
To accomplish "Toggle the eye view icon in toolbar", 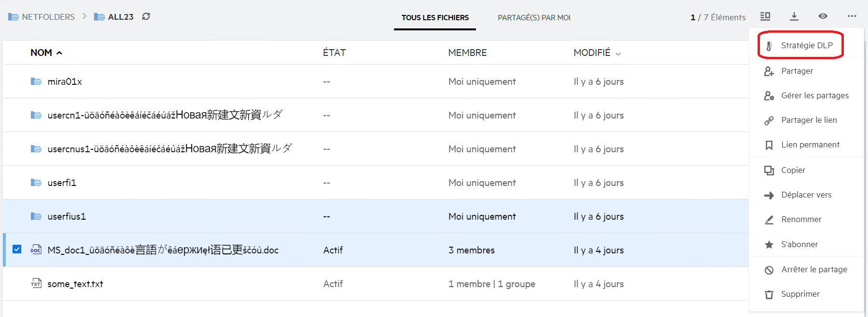I will click(823, 16).
